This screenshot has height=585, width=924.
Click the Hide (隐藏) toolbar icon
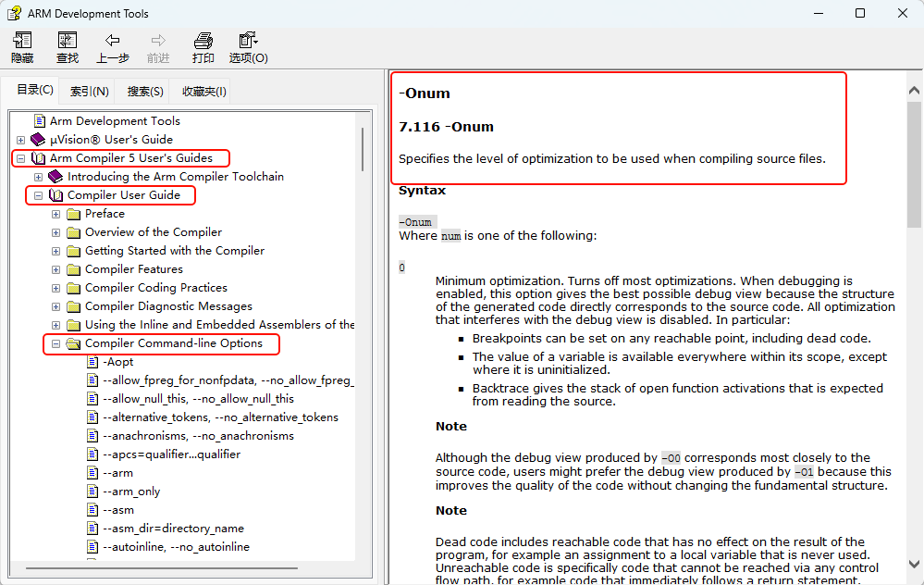point(22,41)
